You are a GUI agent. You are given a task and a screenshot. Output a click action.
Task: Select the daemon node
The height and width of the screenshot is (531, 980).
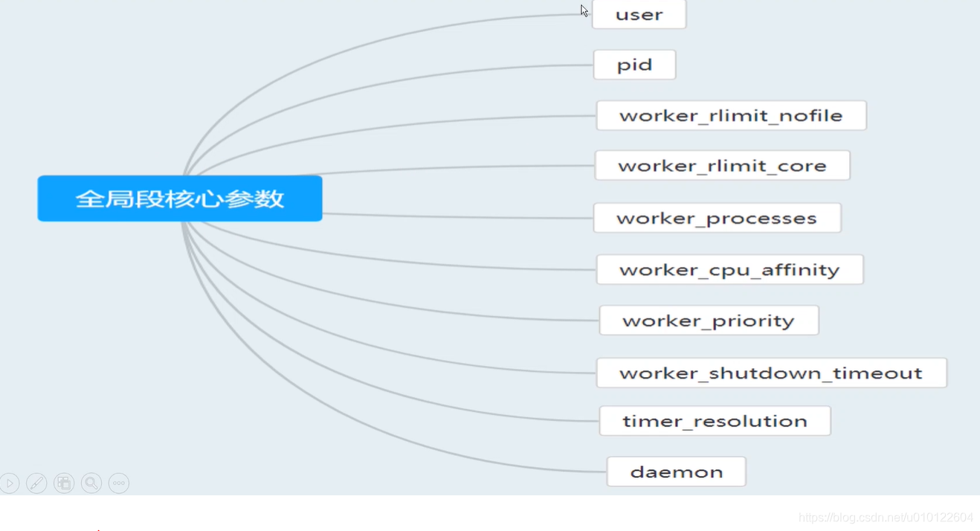coord(676,472)
